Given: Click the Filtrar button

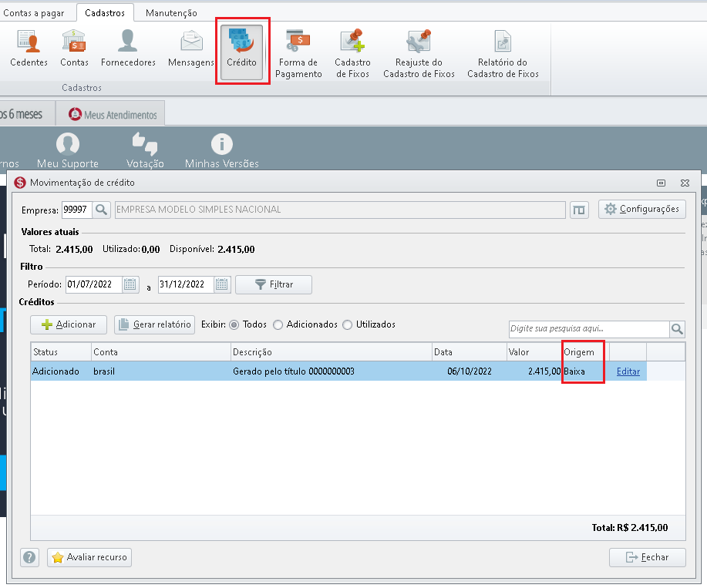Looking at the screenshot, I should 274,285.
